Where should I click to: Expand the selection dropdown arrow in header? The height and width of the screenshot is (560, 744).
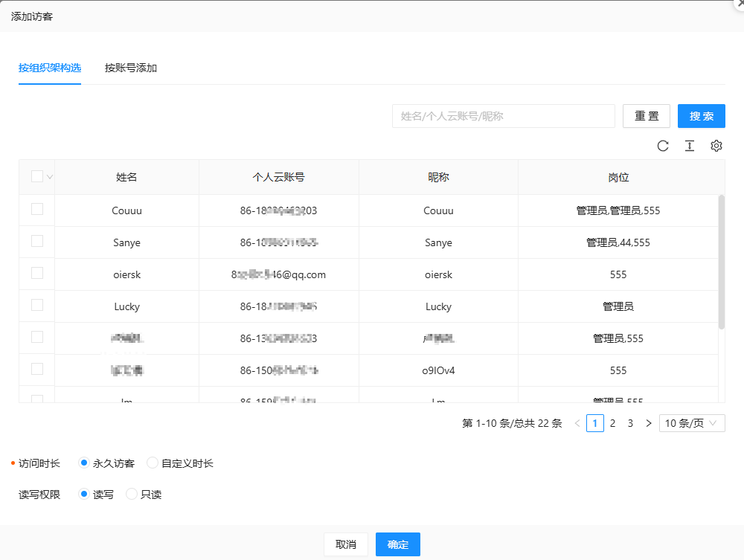pos(50,177)
